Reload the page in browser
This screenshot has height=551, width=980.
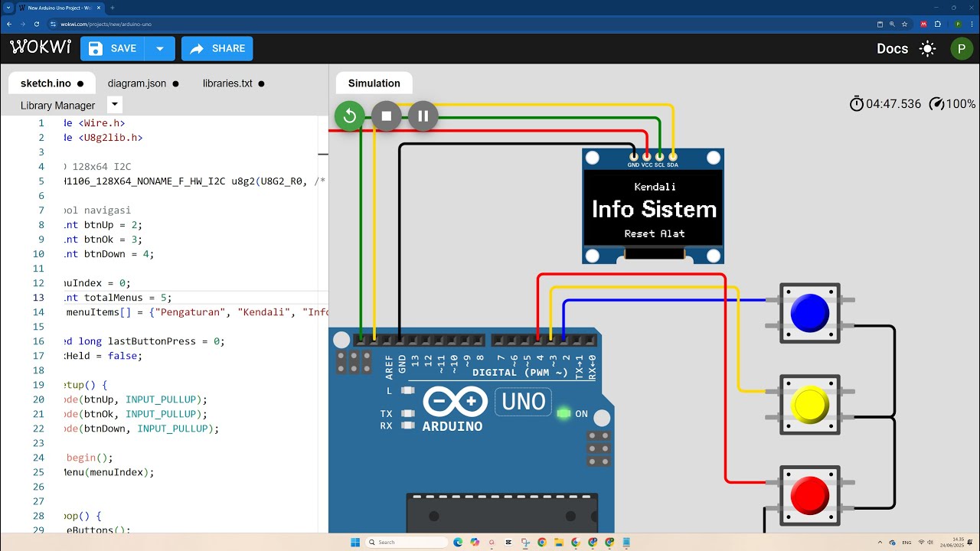[x=36, y=24]
